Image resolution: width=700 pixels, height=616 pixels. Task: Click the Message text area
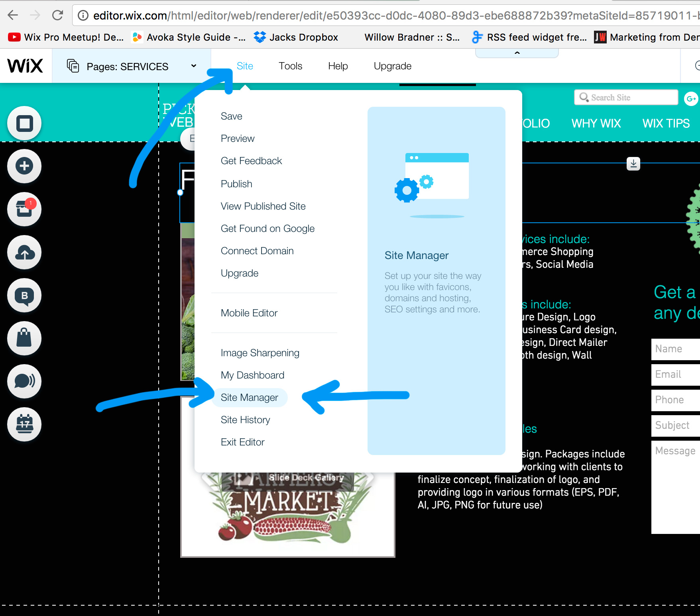coord(676,487)
